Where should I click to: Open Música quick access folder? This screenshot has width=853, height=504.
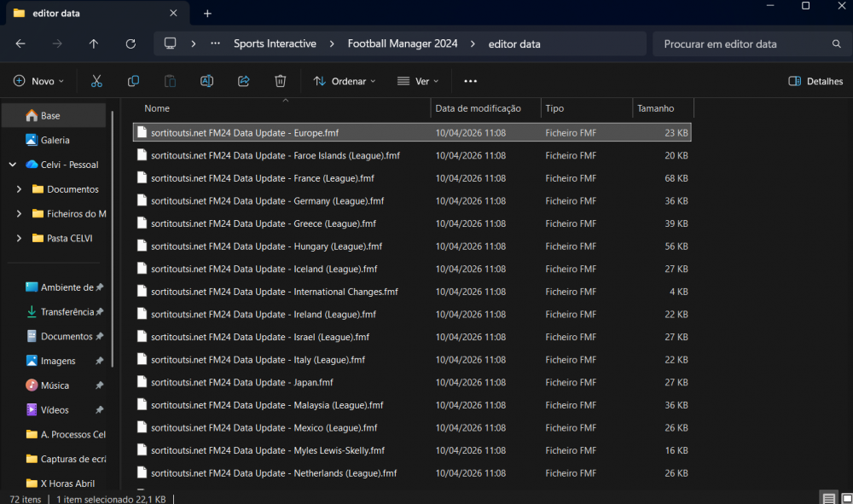[x=54, y=385]
